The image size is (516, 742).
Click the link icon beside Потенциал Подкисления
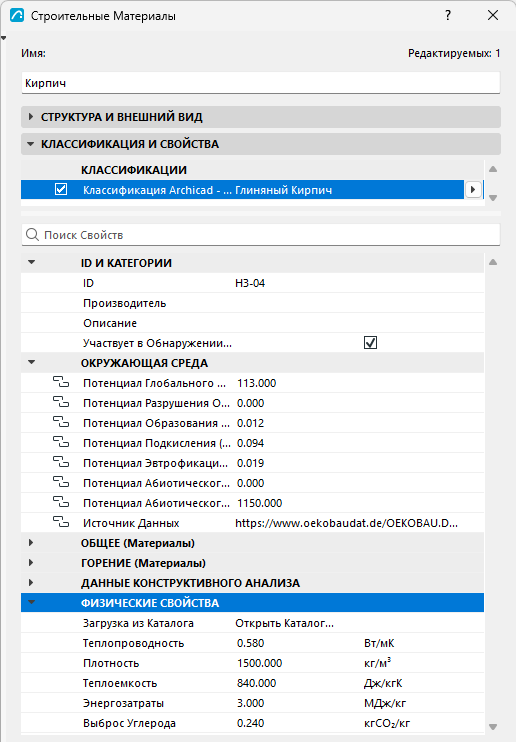point(61,442)
